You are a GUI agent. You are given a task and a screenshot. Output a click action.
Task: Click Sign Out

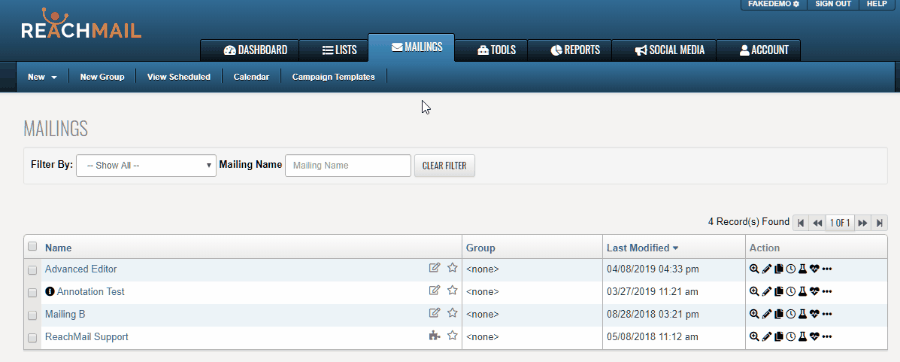pos(833,4)
